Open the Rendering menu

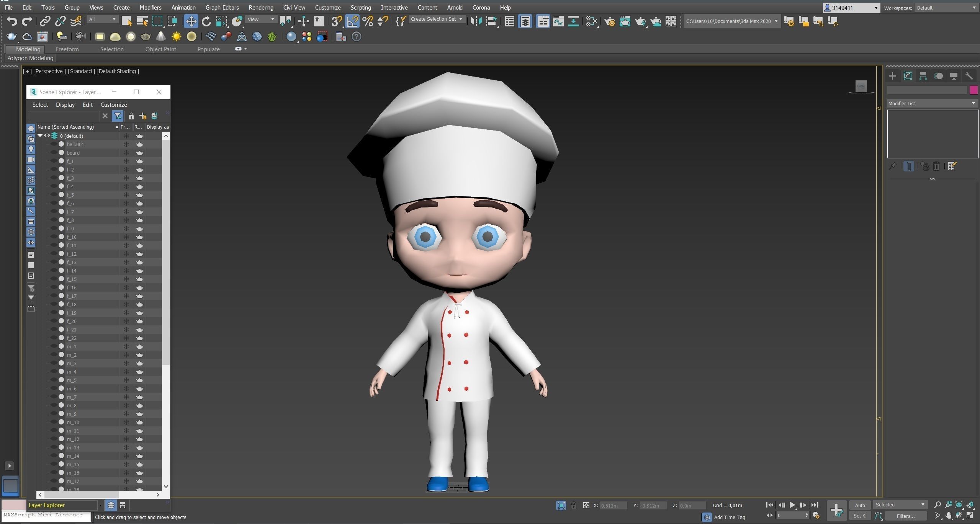[x=261, y=7]
